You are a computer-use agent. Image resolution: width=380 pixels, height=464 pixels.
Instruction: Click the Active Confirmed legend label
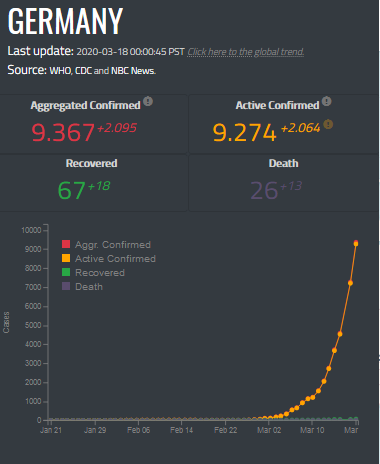click(115, 259)
